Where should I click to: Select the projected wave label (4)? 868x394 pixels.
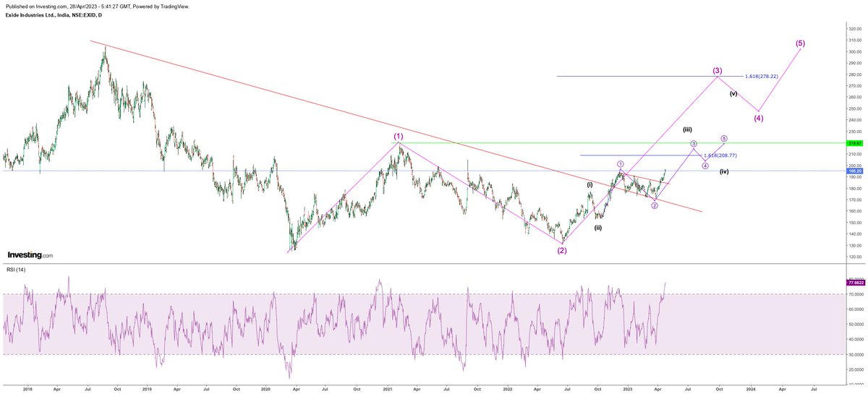pos(758,117)
